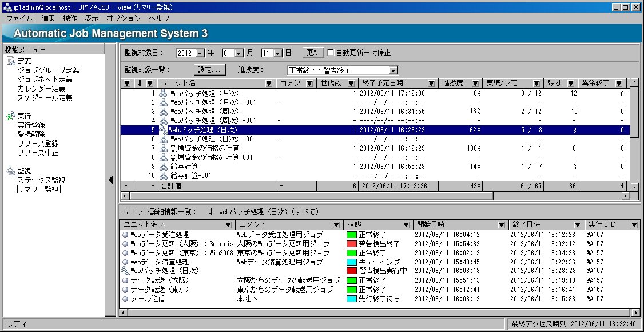The width and height of the screenshot is (644, 332).
Task: Open filter arrow on 進捗度 column header
Action: point(475,84)
